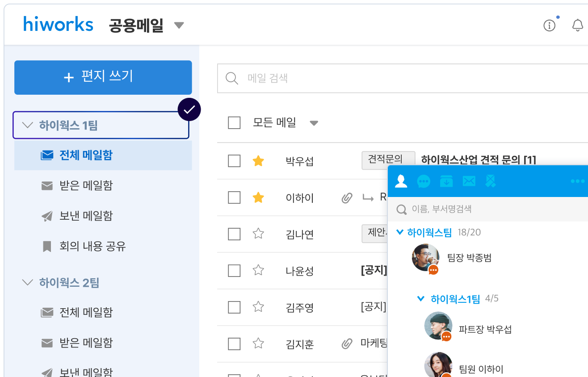Check the 김지훈 mail checkbox
588x377 pixels.
point(234,343)
